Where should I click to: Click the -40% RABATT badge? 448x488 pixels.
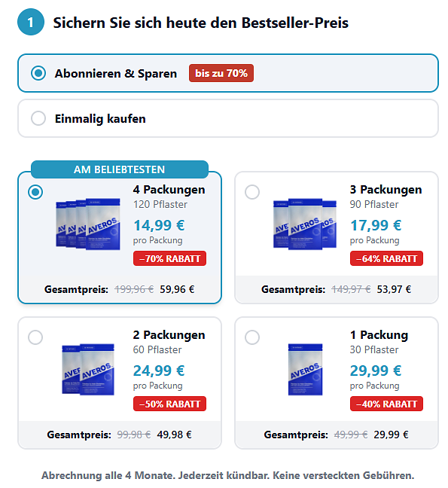click(x=386, y=404)
